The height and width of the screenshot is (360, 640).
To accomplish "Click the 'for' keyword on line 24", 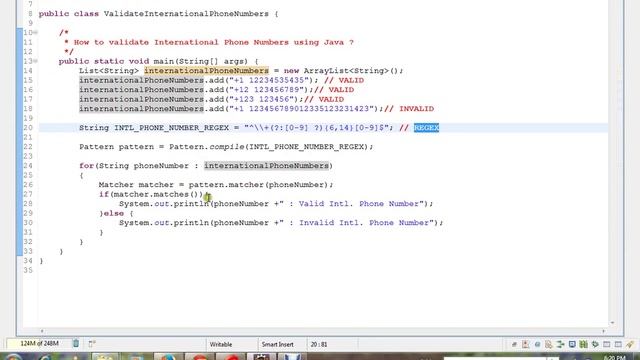I will (x=87, y=166).
